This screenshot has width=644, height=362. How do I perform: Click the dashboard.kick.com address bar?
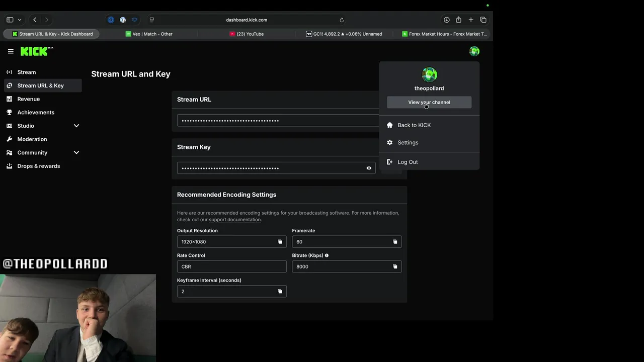[247, 20]
